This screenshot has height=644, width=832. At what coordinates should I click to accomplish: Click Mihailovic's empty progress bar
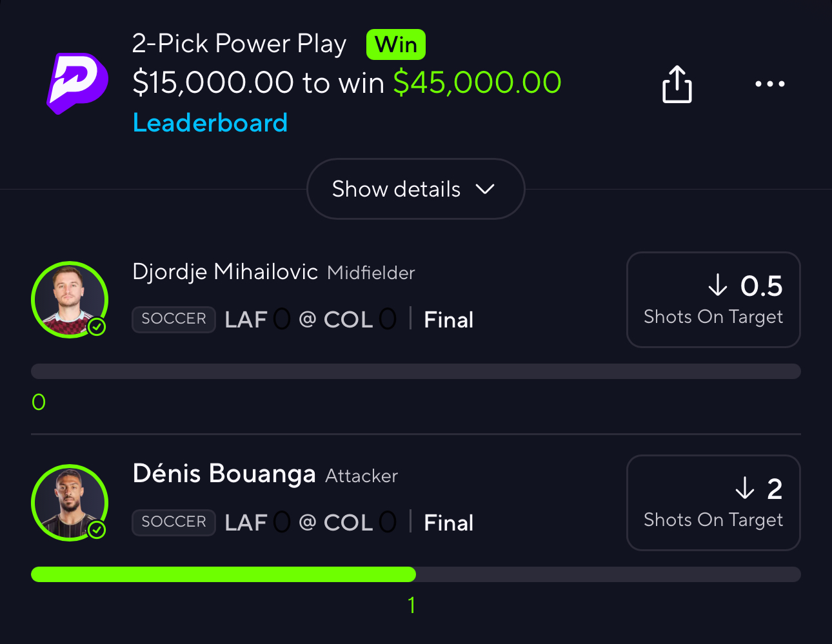[x=415, y=371]
